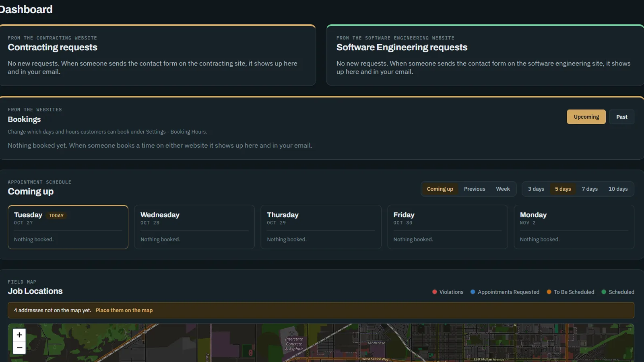Switch schedule to Coming up view
Viewport: 644px width, 362px height.
click(440, 189)
